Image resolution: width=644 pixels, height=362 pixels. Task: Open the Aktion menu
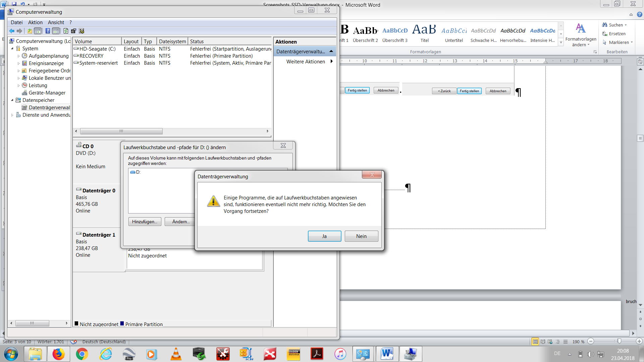35,22
